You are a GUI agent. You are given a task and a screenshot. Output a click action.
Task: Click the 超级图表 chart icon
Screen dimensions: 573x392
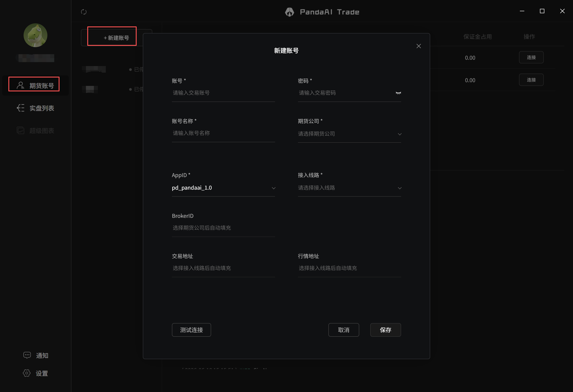[x=20, y=130]
